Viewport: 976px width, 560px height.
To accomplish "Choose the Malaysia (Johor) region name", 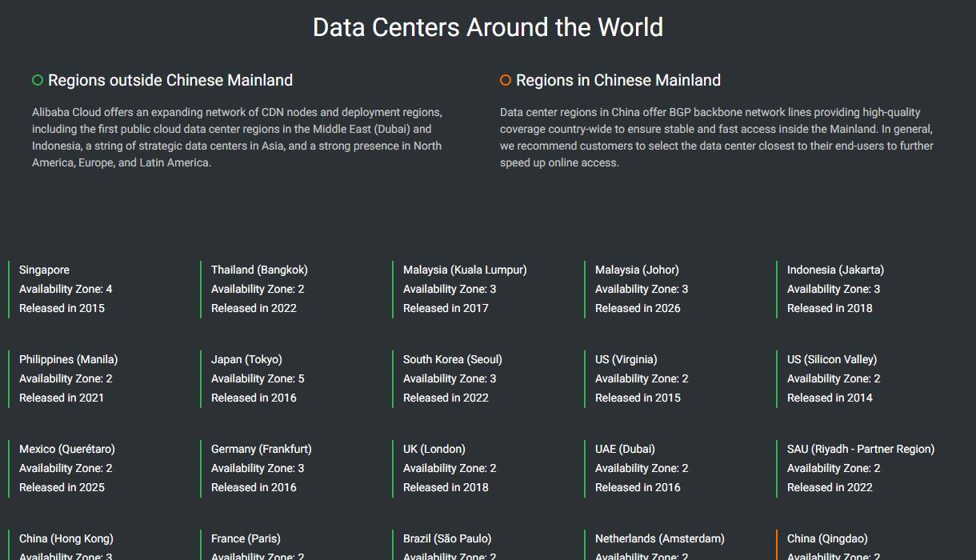I will 637,270.
